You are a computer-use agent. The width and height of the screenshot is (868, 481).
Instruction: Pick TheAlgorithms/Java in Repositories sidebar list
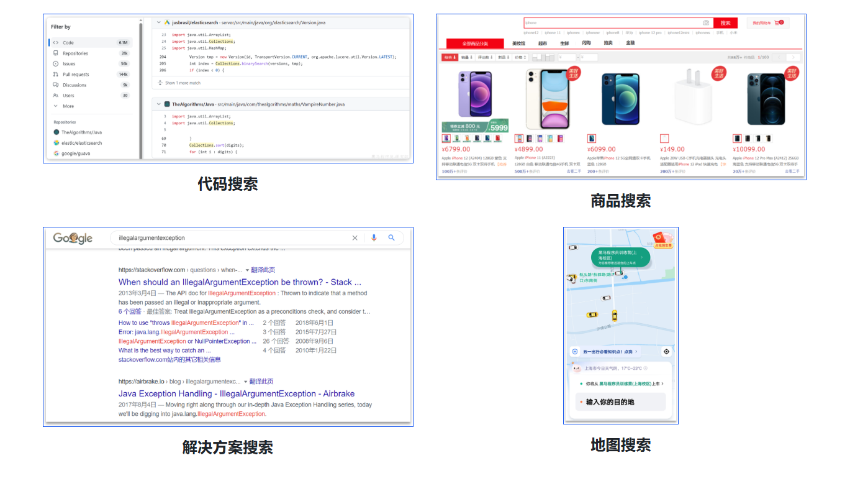[x=78, y=132]
